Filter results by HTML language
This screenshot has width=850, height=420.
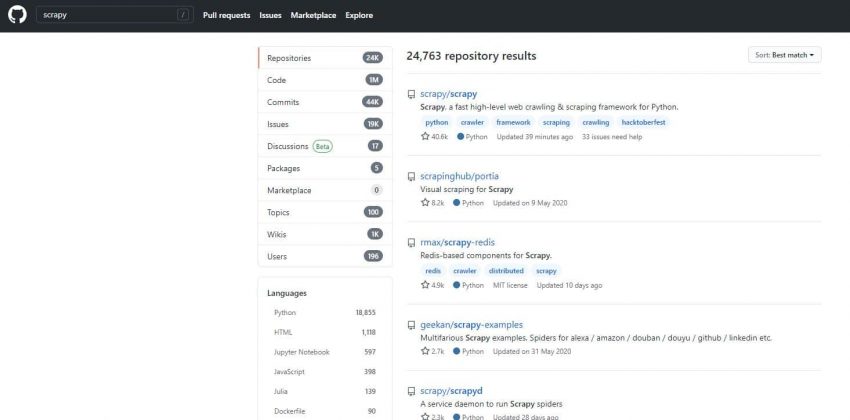[325, 332]
